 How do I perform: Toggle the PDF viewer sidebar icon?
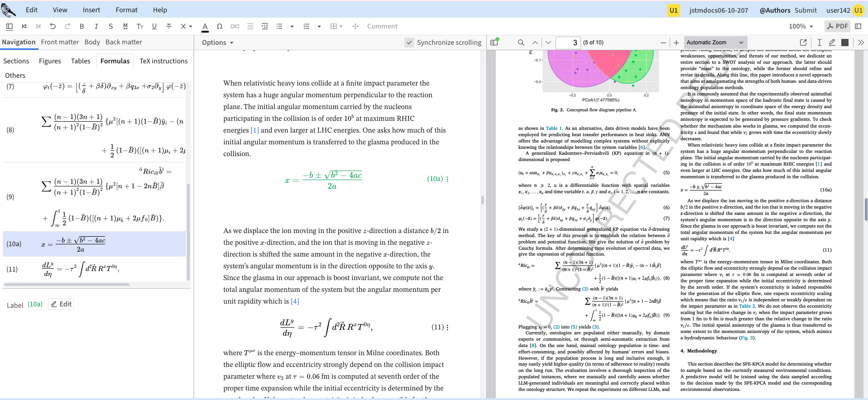(494, 43)
